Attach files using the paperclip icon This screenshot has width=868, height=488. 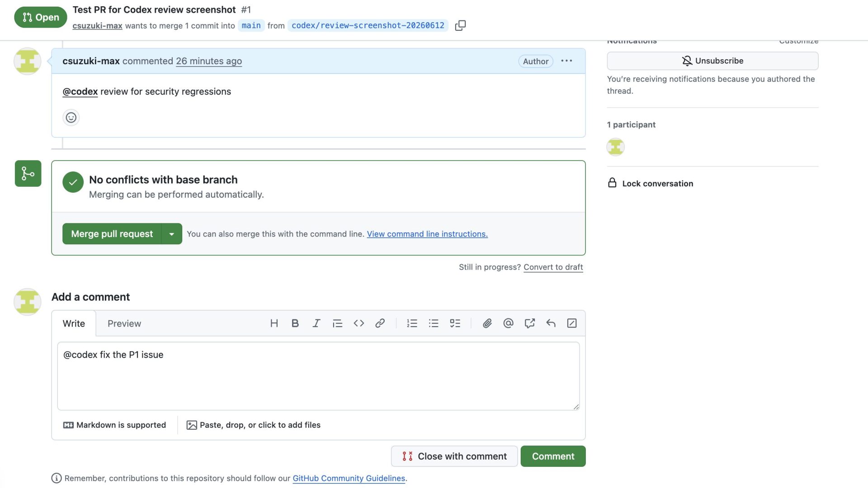[x=487, y=323]
